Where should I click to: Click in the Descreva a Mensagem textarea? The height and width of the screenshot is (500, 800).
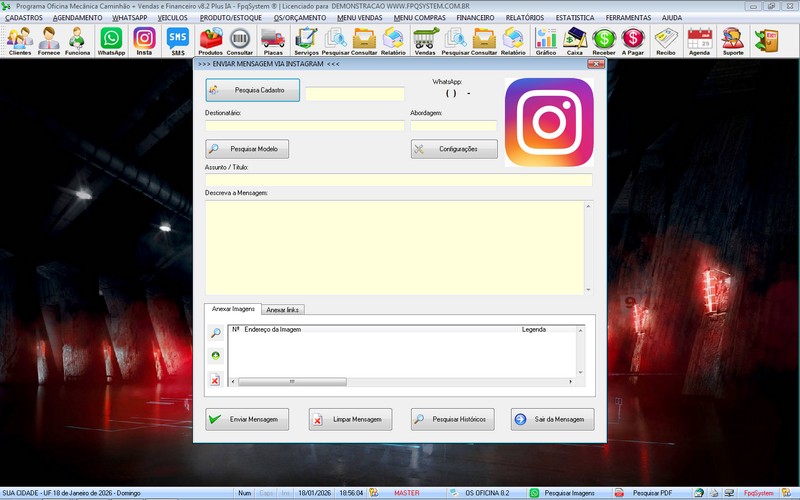394,247
